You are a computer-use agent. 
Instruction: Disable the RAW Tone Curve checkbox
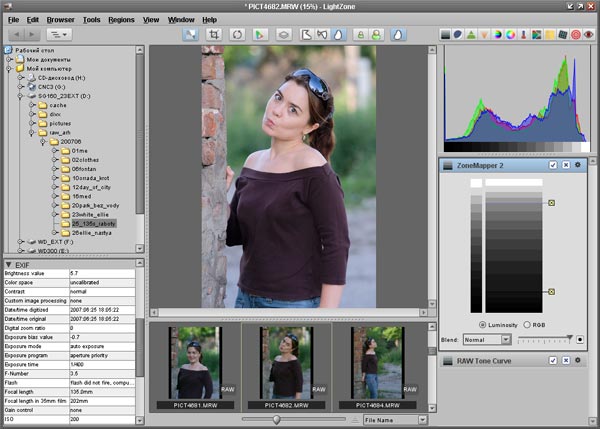[x=551, y=361]
